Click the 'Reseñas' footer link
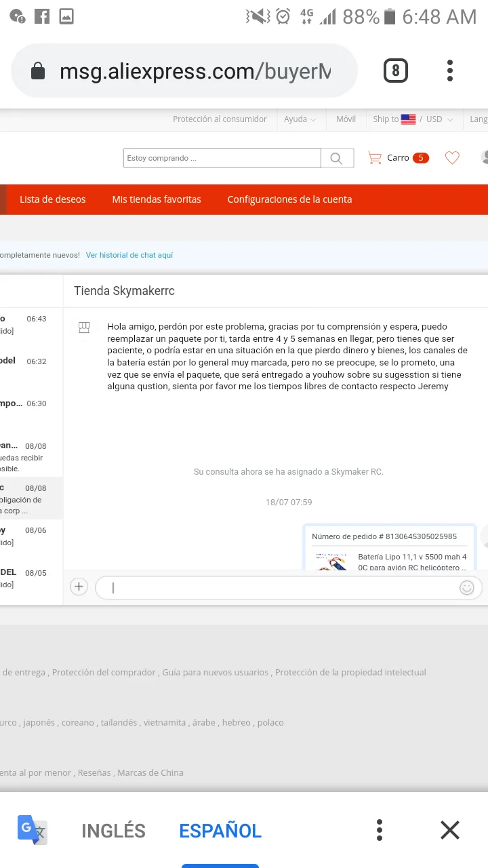The width and height of the screenshot is (488, 868). click(94, 773)
